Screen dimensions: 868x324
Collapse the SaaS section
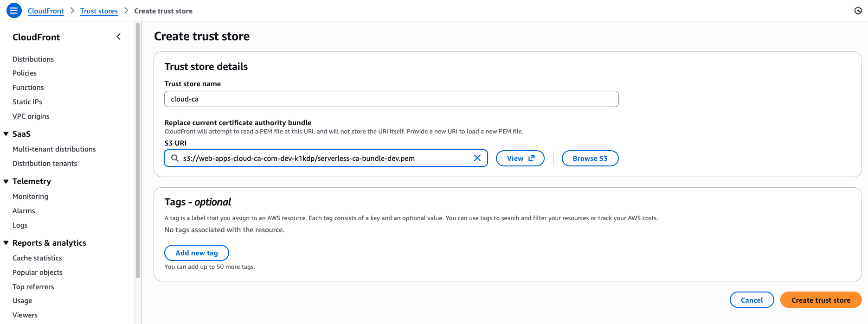(6, 134)
